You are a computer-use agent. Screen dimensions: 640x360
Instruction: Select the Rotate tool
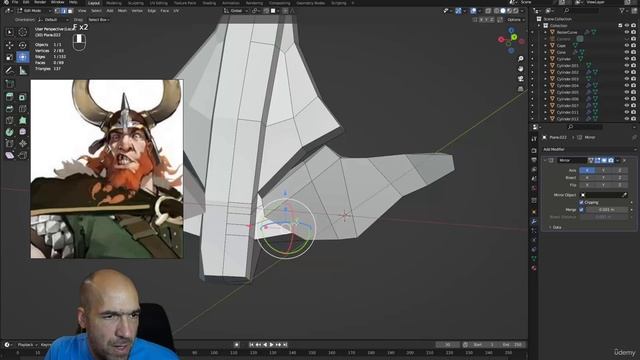22,45
